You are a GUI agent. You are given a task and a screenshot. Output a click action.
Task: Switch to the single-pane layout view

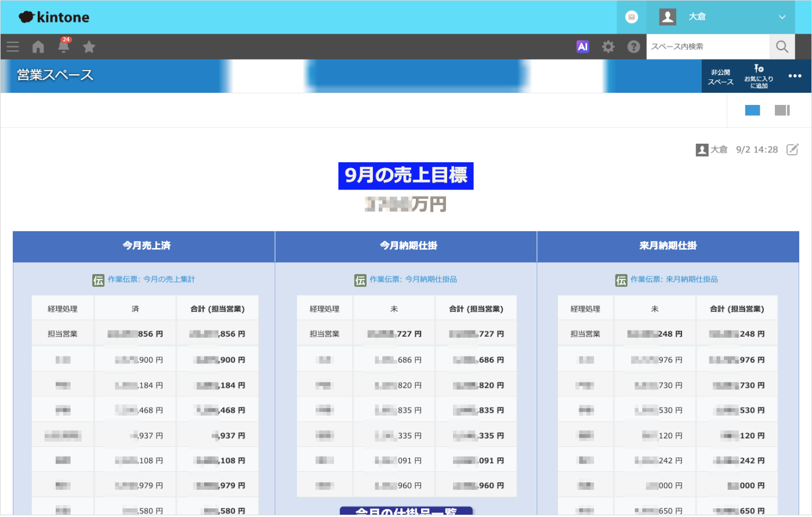pos(752,110)
